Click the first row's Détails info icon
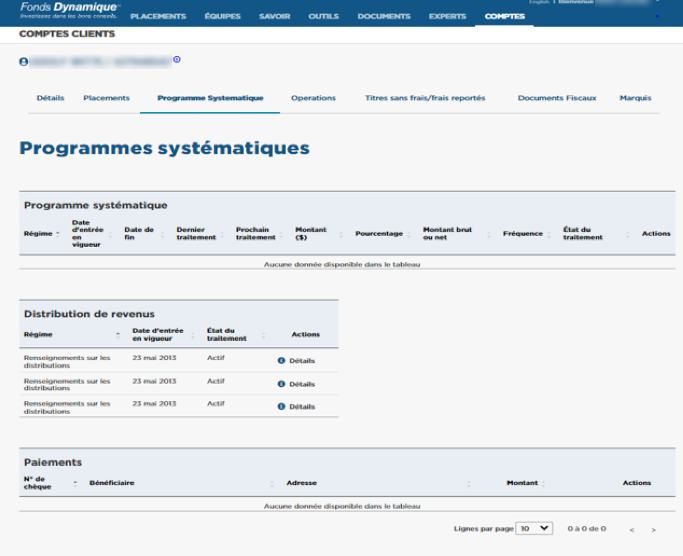Screen dimensions: 683x556 (x=281, y=360)
